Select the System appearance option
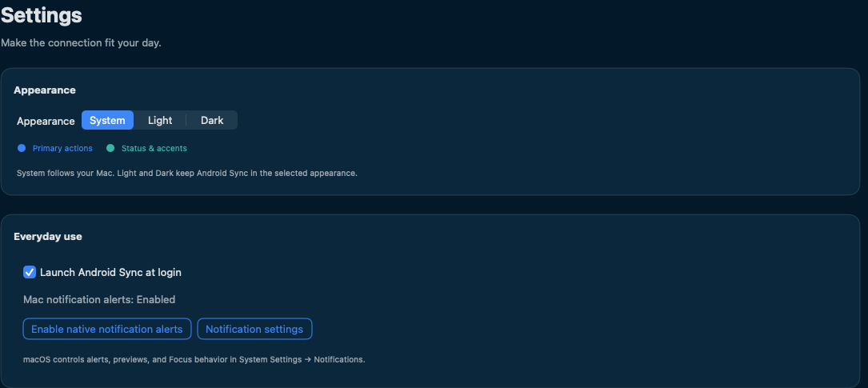868x388 pixels. (107, 120)
